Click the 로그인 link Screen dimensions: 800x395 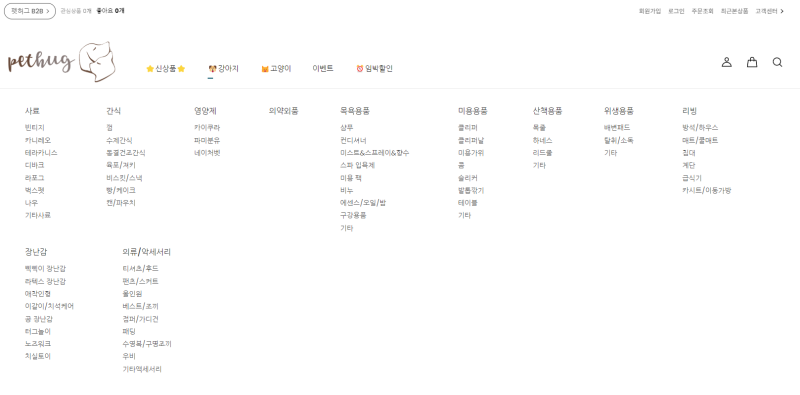[x=677, y=11]
